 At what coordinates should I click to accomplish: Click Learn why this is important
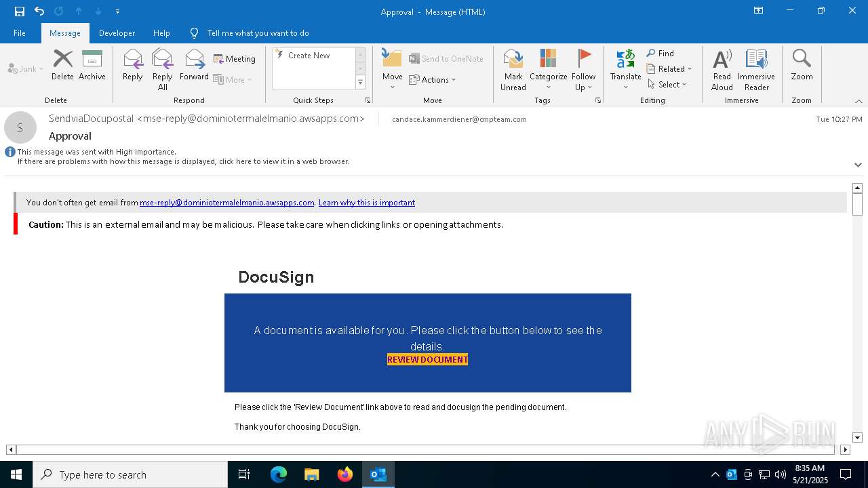[367, 203]
